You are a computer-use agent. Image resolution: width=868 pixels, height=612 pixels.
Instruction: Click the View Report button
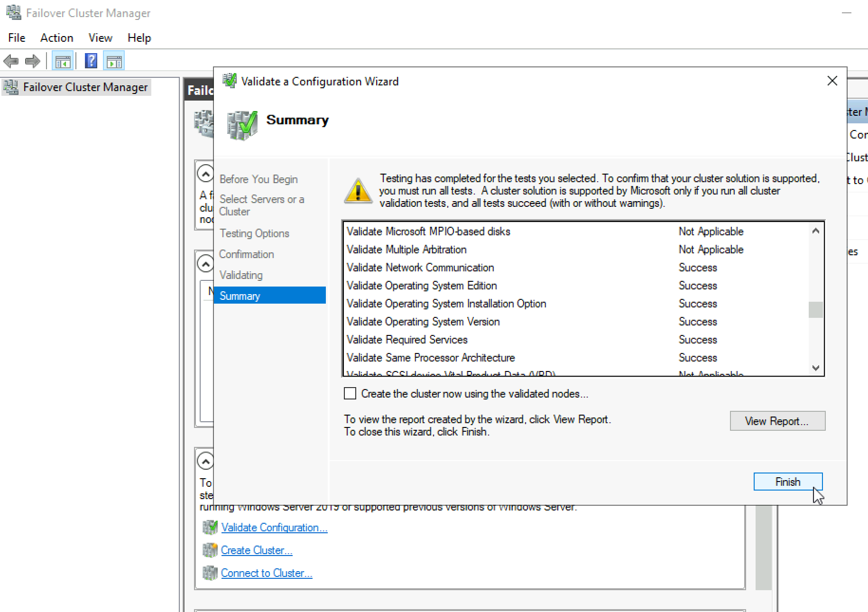click(x=777, y=421)
